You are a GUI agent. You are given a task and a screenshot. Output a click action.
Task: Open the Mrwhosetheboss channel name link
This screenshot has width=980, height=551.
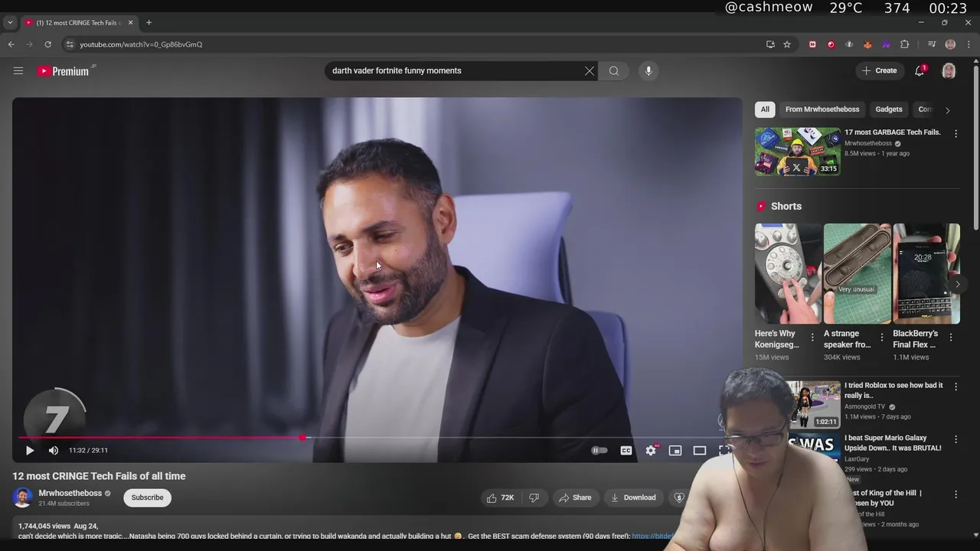coord(70,493)
